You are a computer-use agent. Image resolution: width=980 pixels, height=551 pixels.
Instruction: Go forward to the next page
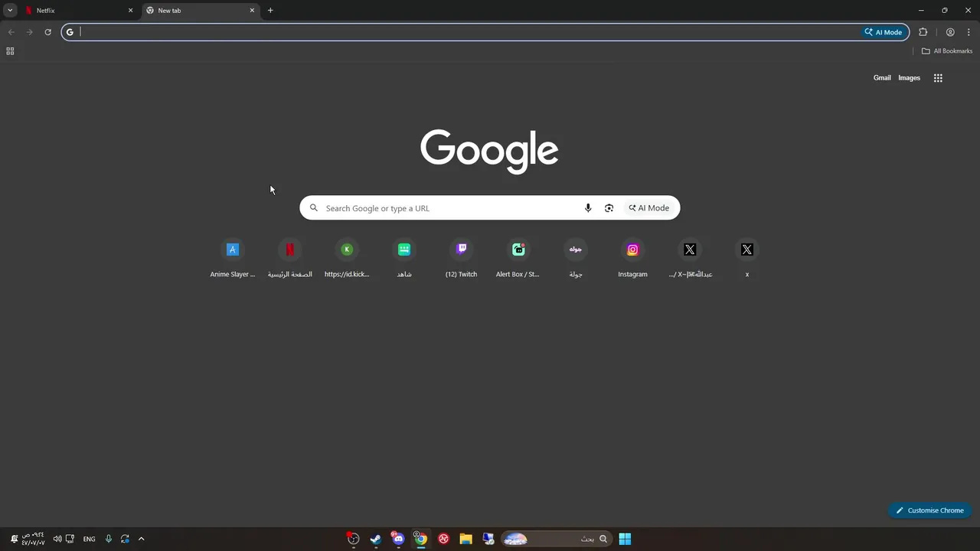click(29, 32)
